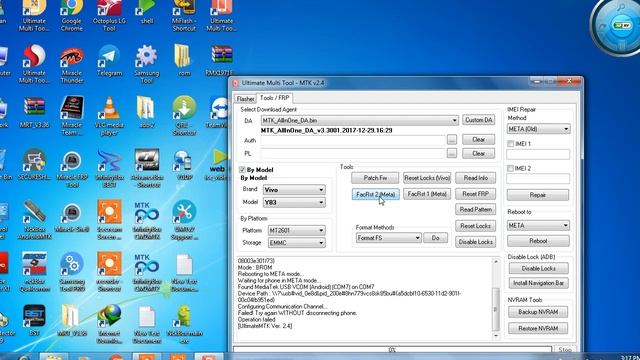Click the Restore NVRAM button
Image resolution: width=640 pixels, height=360 pixels.
538,328
